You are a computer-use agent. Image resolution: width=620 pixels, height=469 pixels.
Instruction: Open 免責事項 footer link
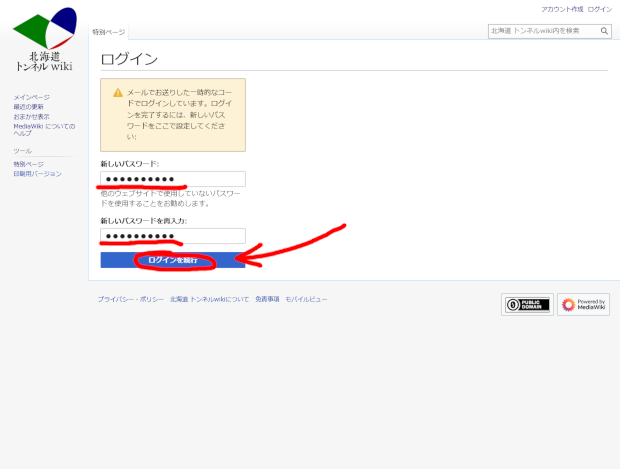pos(267,299)
